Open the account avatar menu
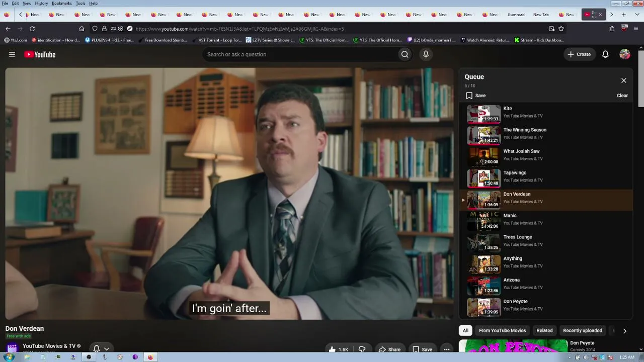Image resolution: width=644 pixels, height=362 pixels. click(x=625, y=54)
